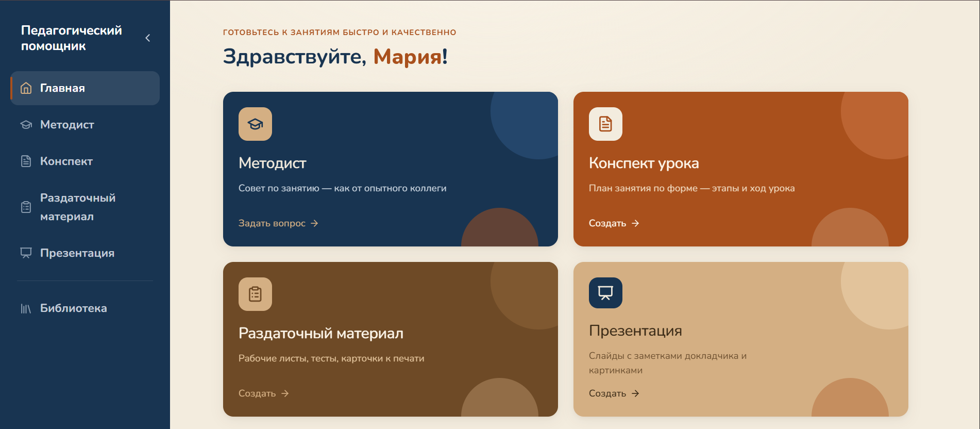Click the text План занятия по форме
The height and width of the screenshot is (429, 980).
(x=643, y=188)
